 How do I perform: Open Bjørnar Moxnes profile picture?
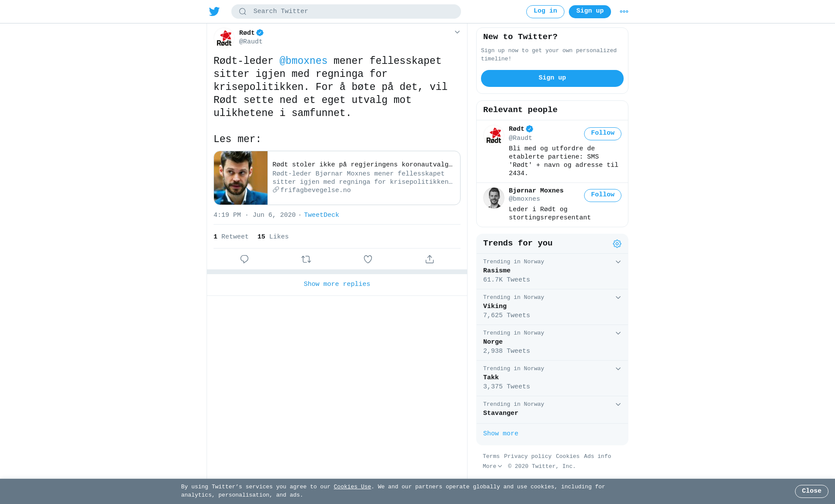coord(494,198)
